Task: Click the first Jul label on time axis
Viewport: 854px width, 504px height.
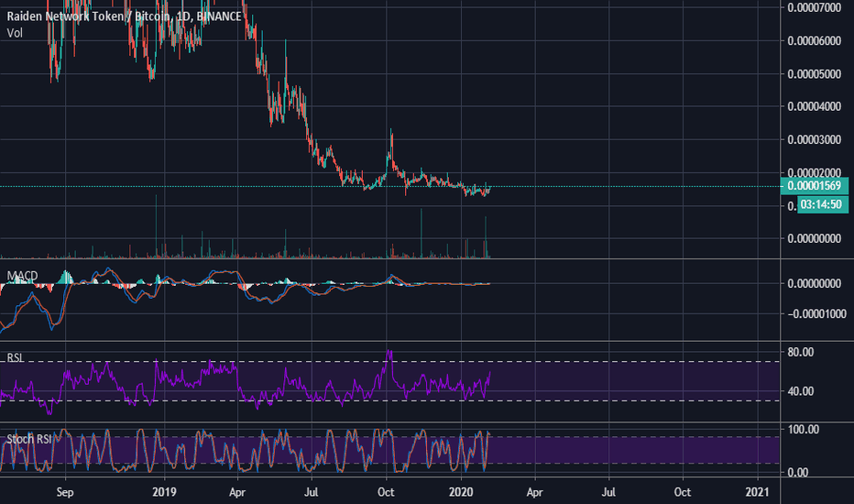Action: (311, 493)
